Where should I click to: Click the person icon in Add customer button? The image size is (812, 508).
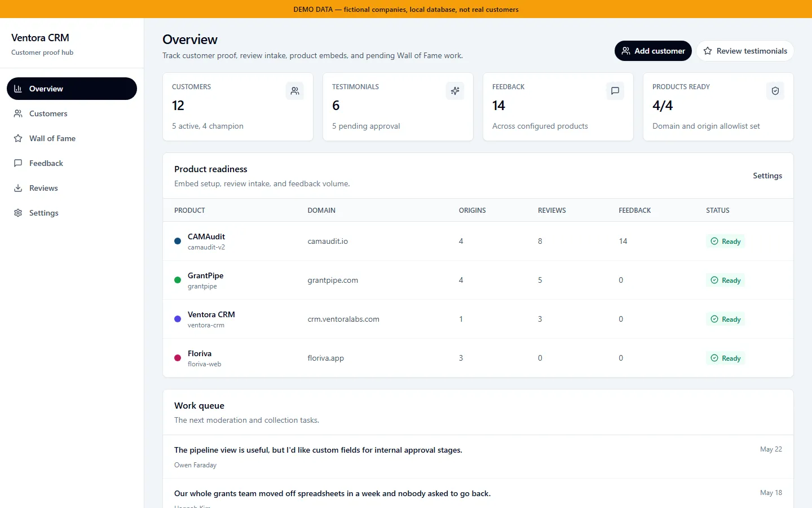[x=626, y=51]
